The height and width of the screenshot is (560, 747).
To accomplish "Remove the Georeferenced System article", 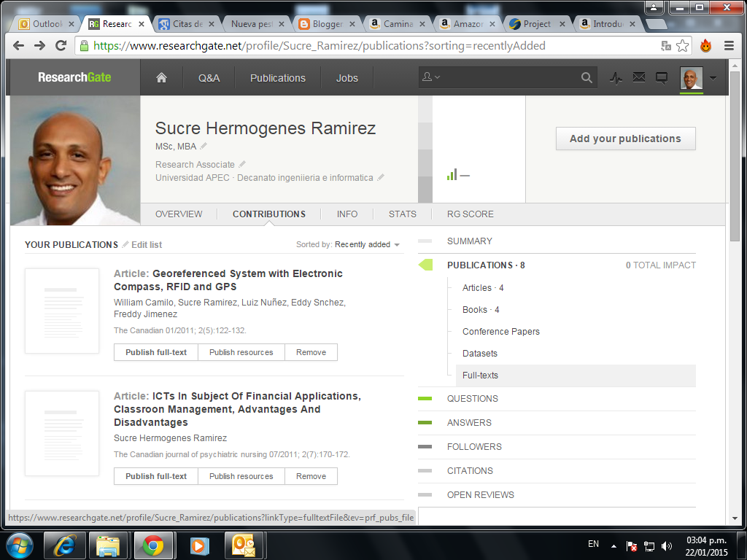I will click(x=311, y=352).
